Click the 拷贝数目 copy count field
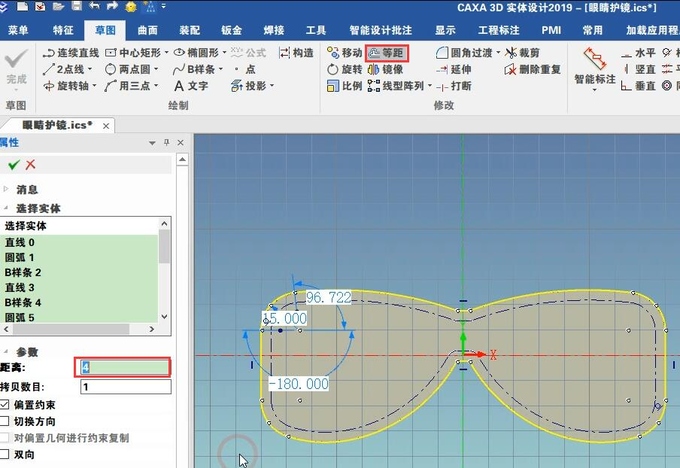The image size is (680, 468). pos(126,386)
